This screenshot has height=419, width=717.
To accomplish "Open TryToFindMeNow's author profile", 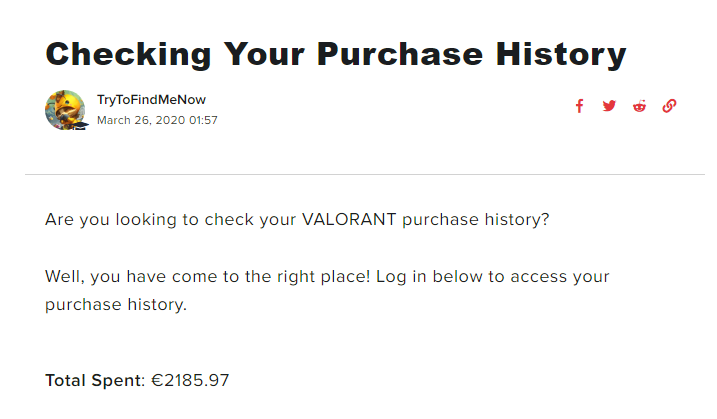I will click(151, 100).
